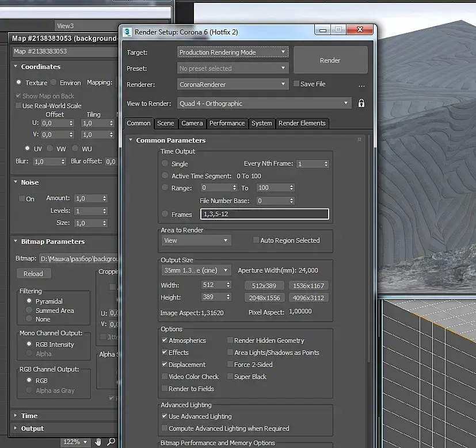
Task: Open the Target rendering mode dropdown
Action: (233, 52)
